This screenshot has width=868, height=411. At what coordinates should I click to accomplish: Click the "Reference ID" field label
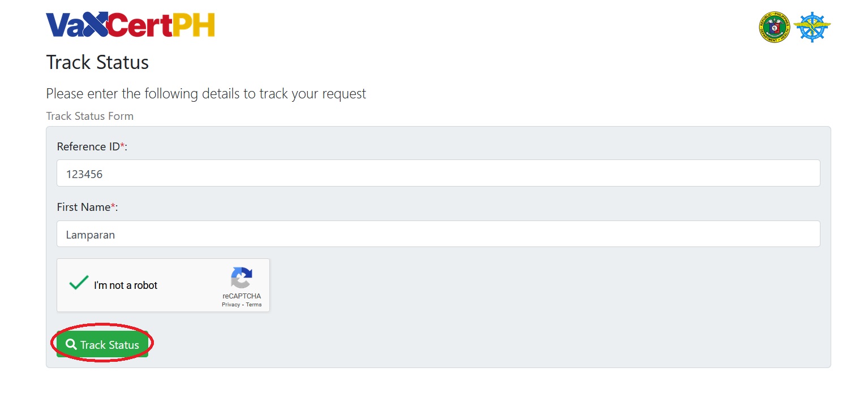coord(88,146)
